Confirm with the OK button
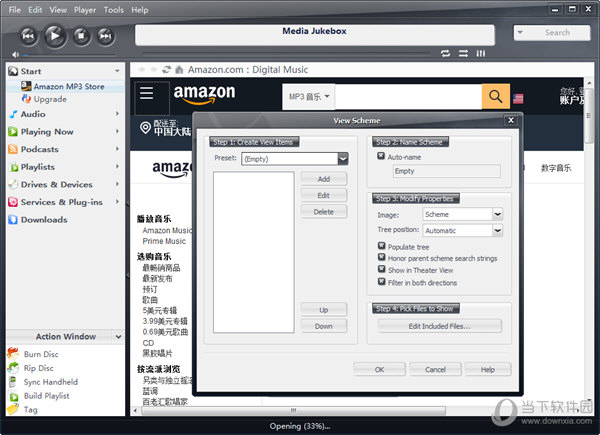The width and height of the screenshot is (600, 435). 379,369
